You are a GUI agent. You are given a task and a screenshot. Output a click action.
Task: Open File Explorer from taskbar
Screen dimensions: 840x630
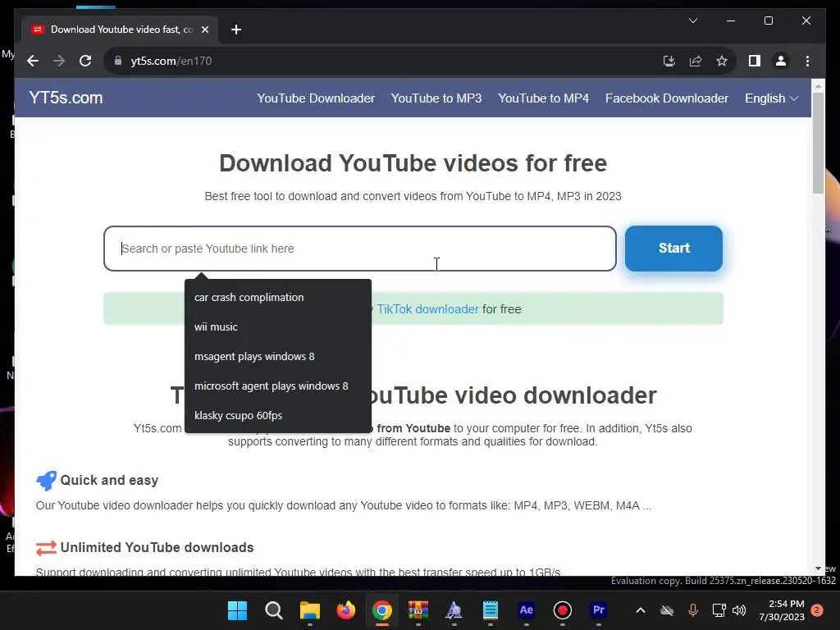[309, 610]
